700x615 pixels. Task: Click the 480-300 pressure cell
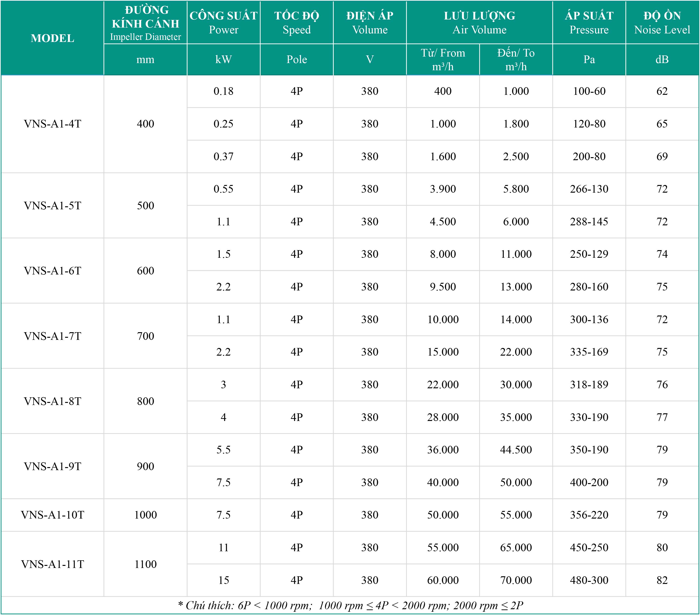(589, 580)
